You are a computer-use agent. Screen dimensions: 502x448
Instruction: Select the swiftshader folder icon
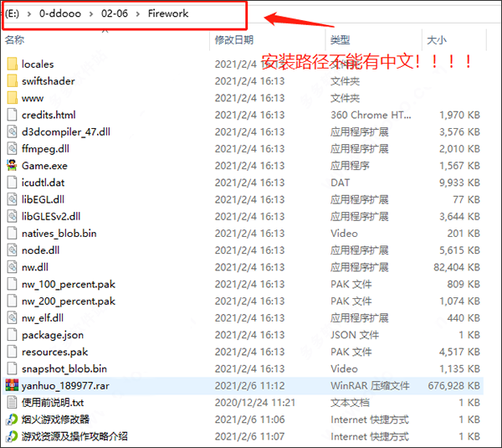pyautogui.click(x=12, y=81)
